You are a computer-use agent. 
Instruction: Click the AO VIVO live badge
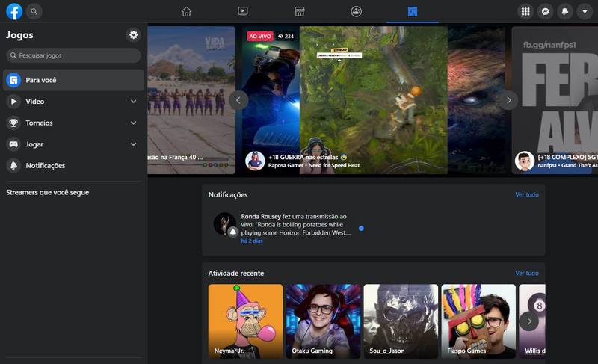tap(259, 36)
